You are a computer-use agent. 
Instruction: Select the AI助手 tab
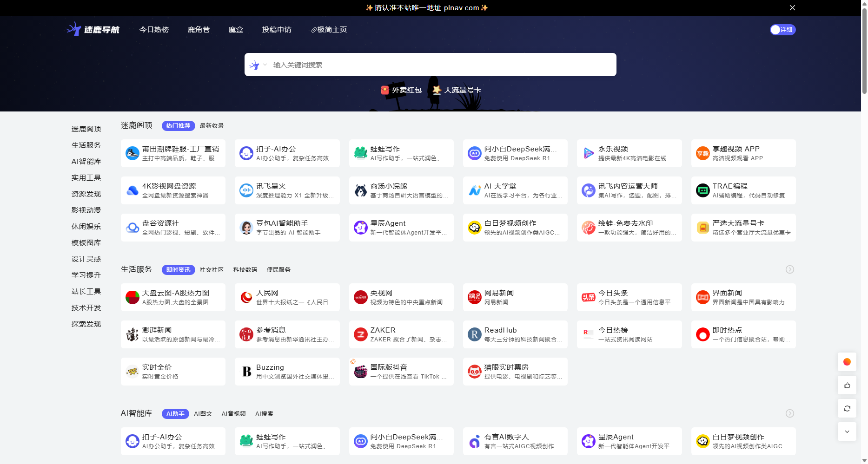click(x=175, y=414)
